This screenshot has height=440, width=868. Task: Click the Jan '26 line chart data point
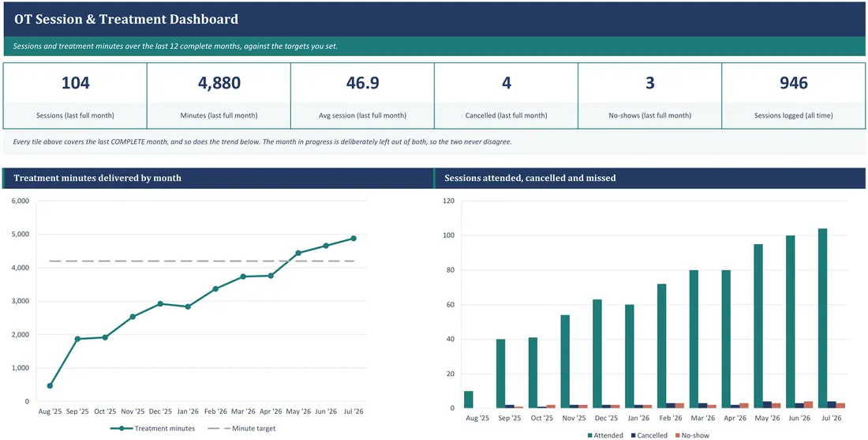point(188,306)
